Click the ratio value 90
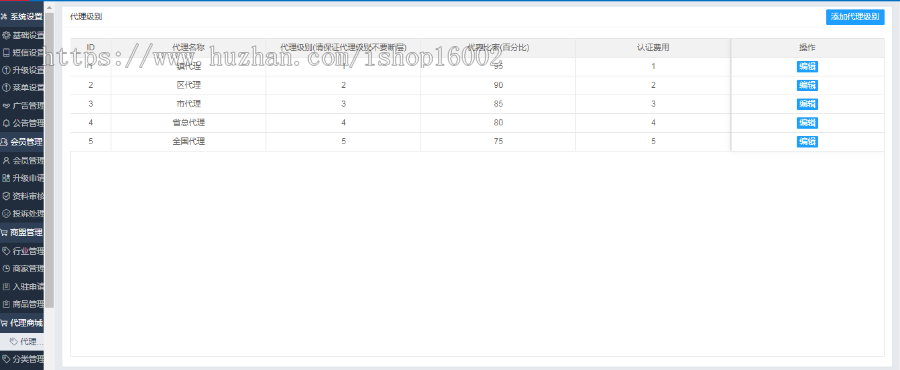Screen dimensions: 900x370 (x=498, y=85)
